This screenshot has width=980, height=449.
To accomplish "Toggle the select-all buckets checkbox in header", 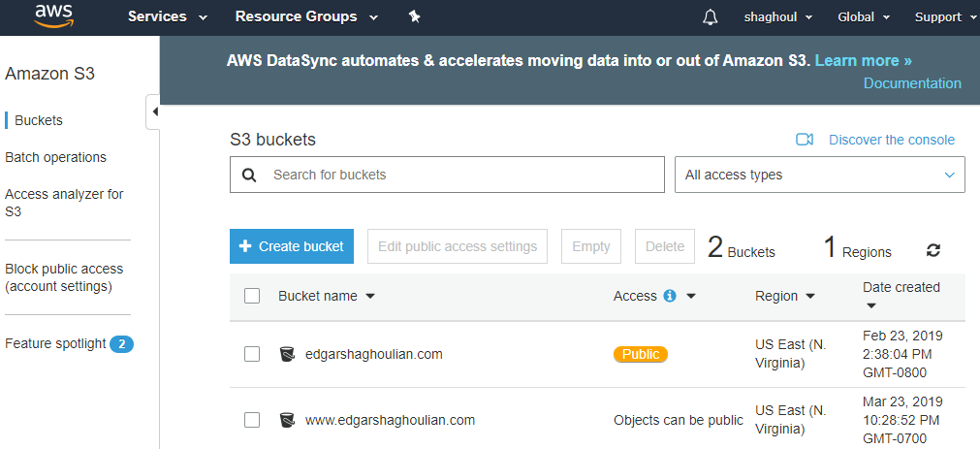I will tap(252, 296).
